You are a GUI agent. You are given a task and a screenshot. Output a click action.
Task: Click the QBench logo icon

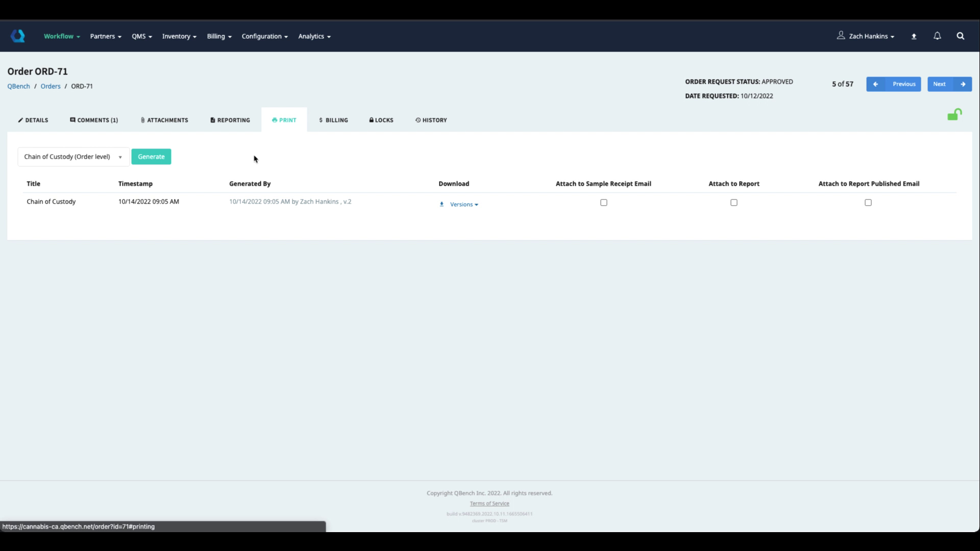(x=18, y=36)
